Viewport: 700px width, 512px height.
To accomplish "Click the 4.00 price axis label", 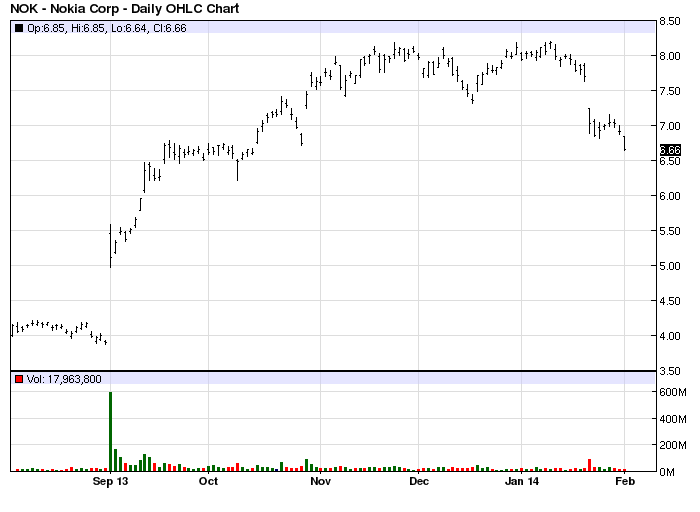I will point(670,336).
